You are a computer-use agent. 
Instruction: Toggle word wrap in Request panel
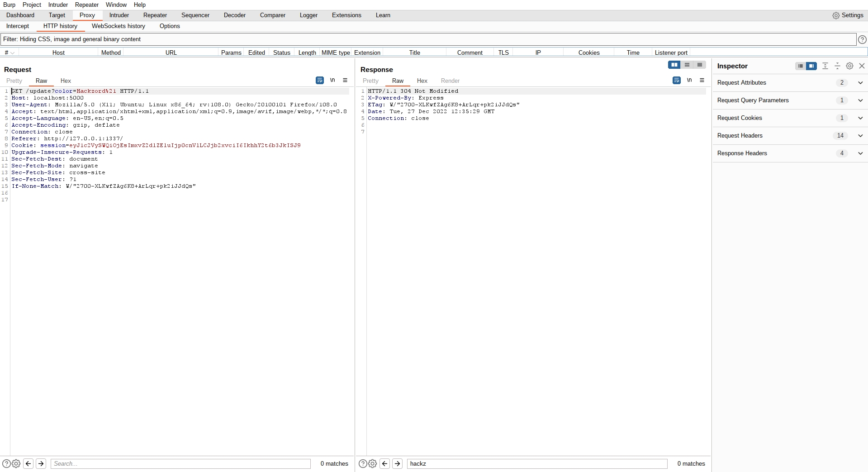click(x=319, y=80)
